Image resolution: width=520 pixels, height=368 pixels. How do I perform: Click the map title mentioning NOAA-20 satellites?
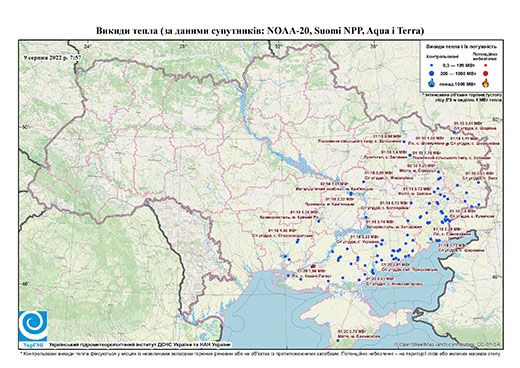260,31
